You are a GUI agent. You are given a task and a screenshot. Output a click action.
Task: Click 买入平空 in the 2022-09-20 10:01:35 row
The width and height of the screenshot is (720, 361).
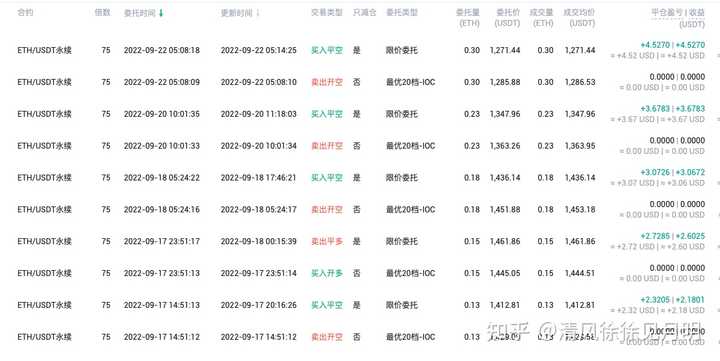pyautogui.click(x=327, y=114)
